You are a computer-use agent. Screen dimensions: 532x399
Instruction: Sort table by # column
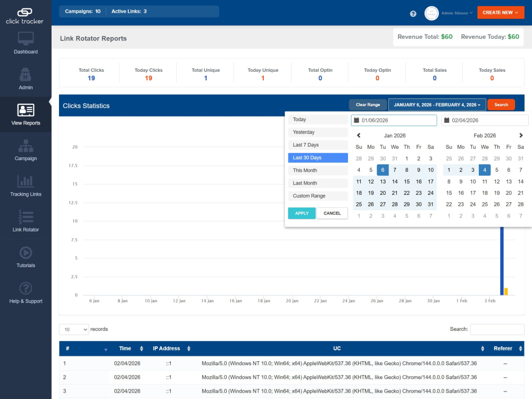point(105,349)
